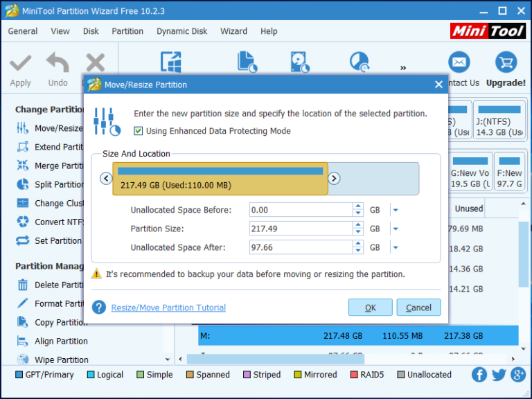
Task: Open Migrate OS toolbar icon
Action: 170,62
